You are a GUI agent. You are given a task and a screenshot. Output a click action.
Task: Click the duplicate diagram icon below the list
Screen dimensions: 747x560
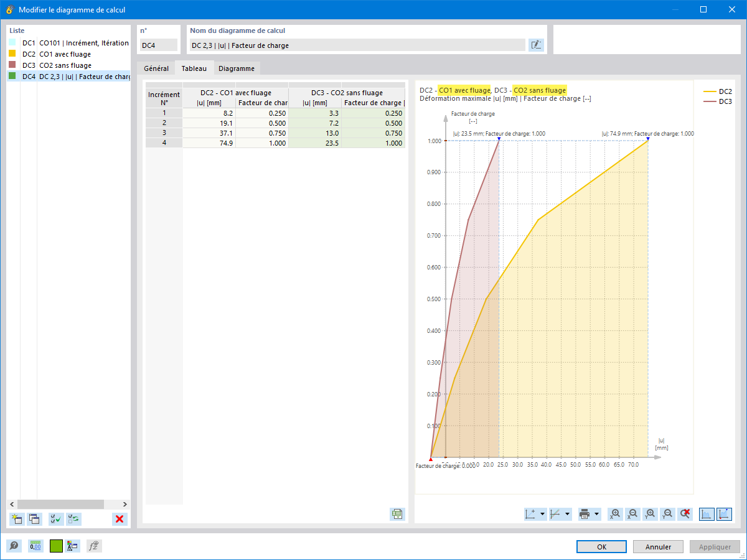pyautogui.click(x=34, y=519)
